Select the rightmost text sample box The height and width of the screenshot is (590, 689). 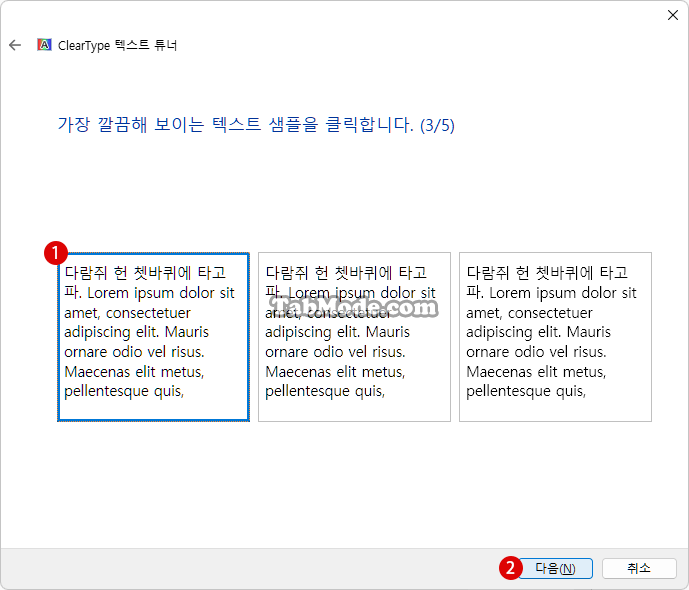[555, 337]
